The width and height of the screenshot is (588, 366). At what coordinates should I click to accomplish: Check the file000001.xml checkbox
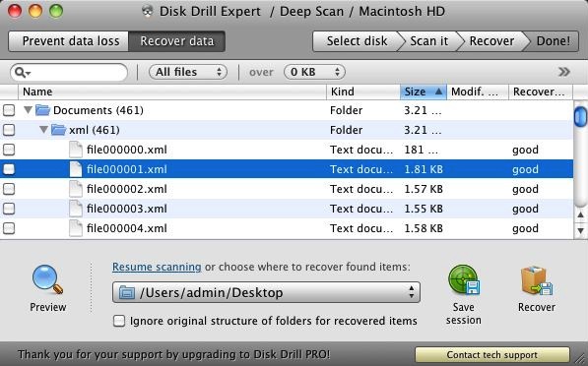tap(9, 169)
